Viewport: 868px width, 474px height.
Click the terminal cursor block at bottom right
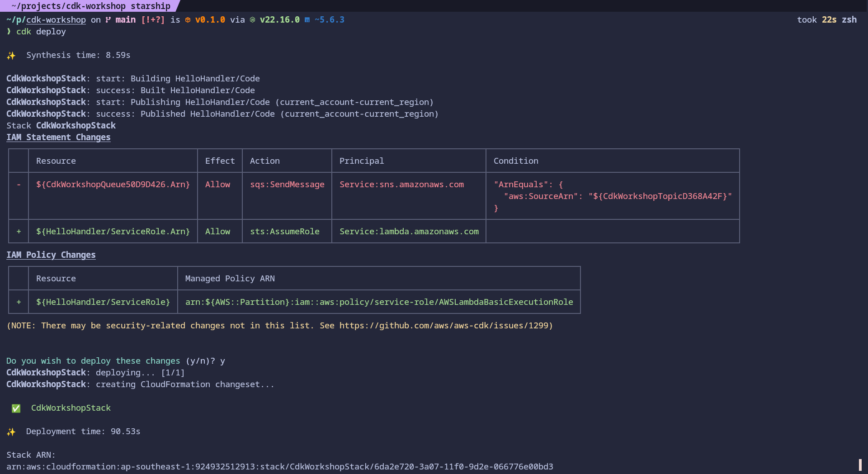(x=860, y=465)
